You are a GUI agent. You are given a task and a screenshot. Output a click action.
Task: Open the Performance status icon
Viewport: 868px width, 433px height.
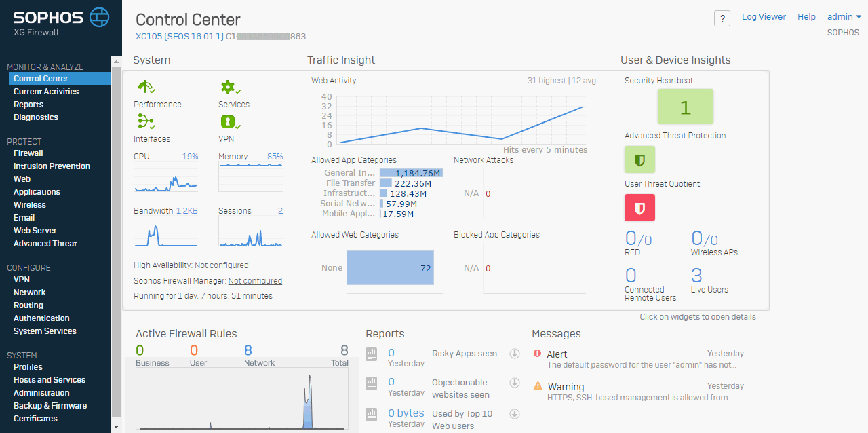[146, 87]
